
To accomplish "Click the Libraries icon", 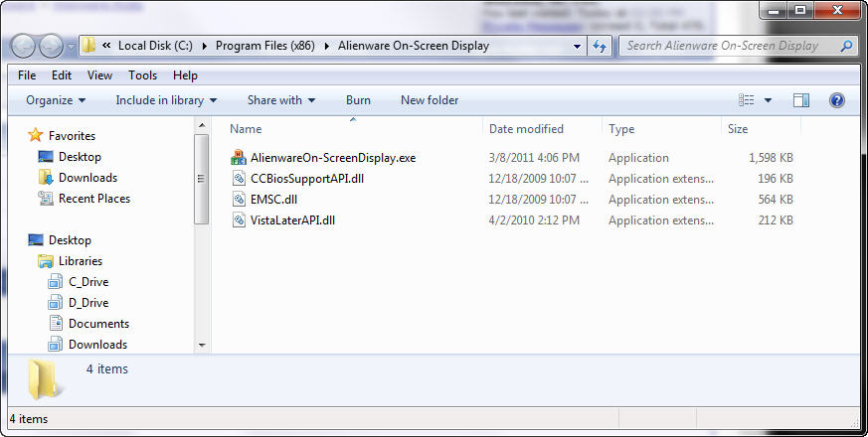I will pos(46,261).
